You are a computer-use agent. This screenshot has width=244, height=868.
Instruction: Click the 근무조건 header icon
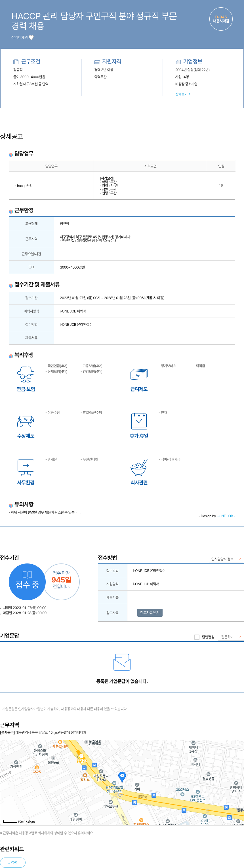coord(16,62)
